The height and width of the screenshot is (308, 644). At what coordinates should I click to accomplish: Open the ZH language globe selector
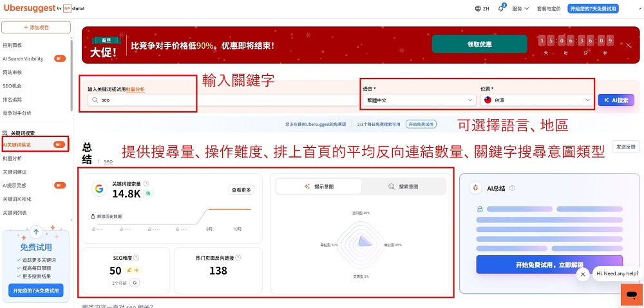point(482,8)
